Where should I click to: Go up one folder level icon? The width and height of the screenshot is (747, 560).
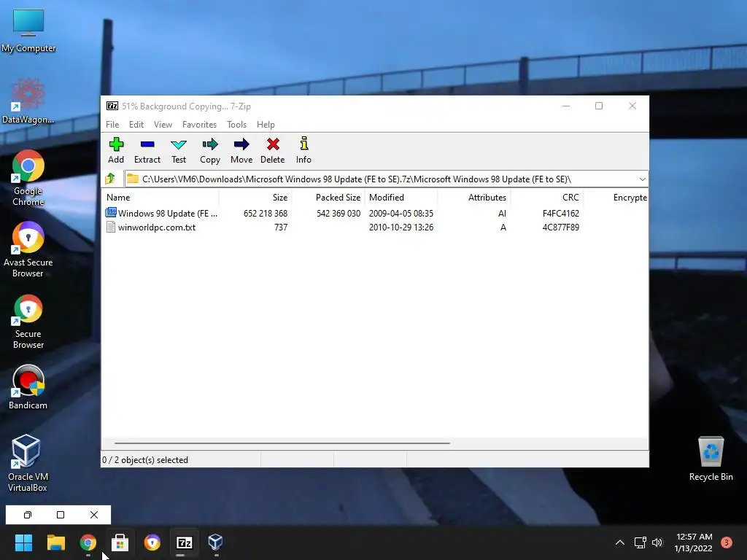point(111,179)
